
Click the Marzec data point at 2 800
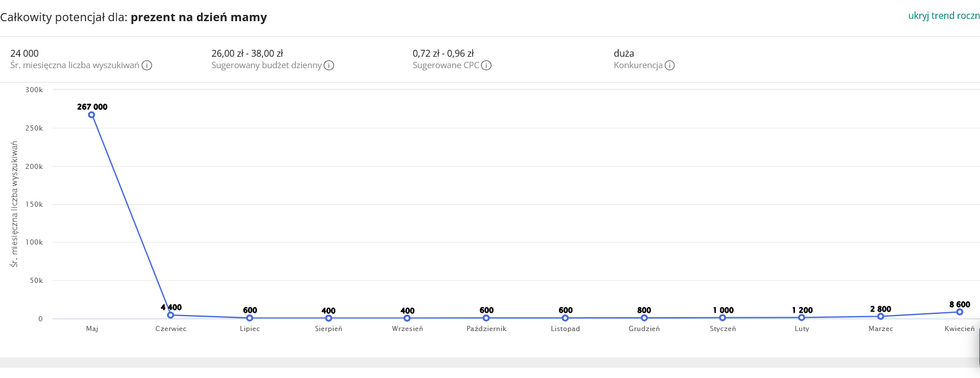click(x=880, y=316)
